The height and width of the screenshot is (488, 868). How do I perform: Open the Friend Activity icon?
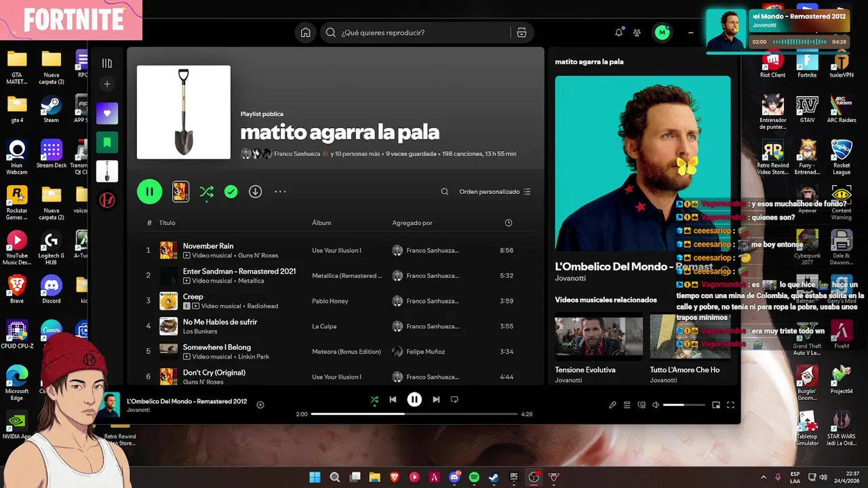click(637, 33)
